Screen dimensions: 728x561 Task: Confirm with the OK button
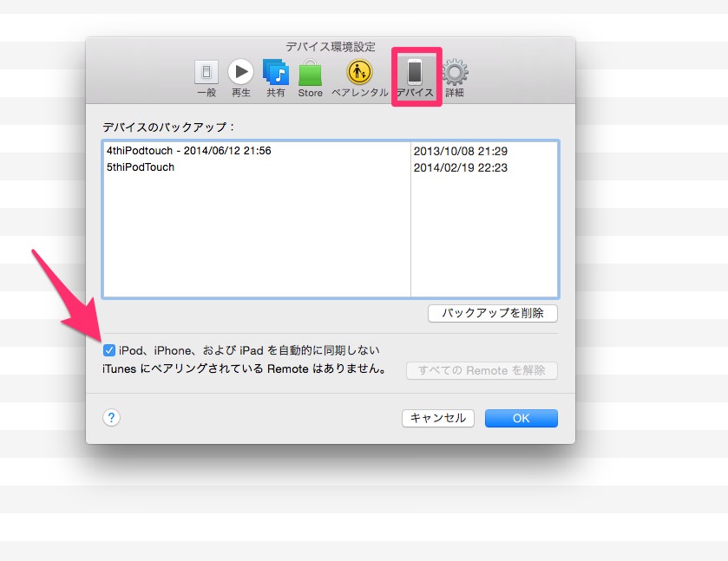click(521, 418)
